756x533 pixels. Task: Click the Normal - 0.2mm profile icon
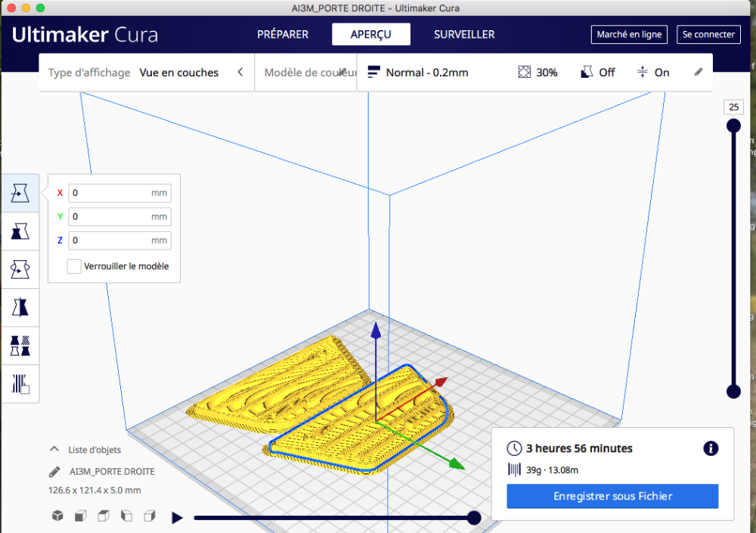(373, 72)
